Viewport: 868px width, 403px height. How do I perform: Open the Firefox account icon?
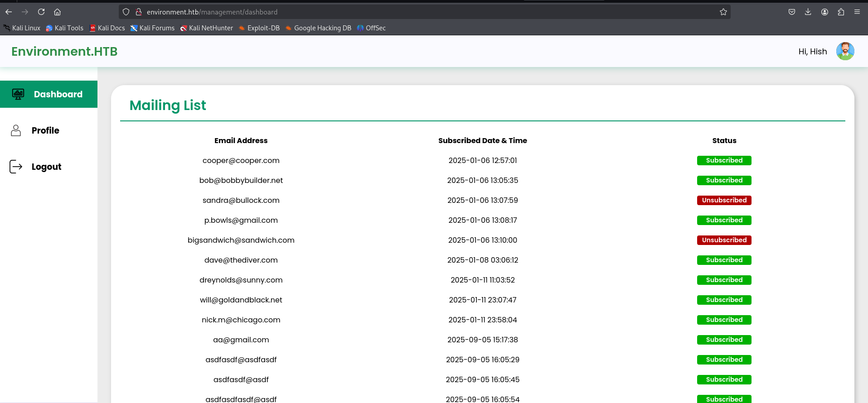click(824, 12)
